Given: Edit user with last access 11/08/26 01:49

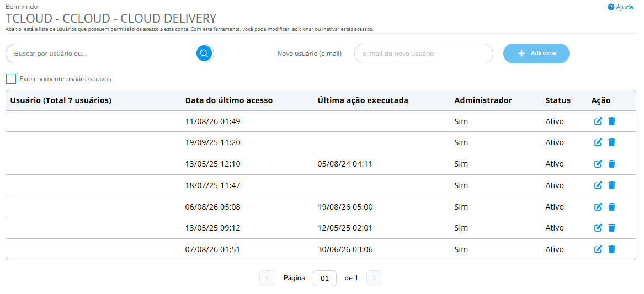Looking at the screenshot, I should [x=598, y=121].
